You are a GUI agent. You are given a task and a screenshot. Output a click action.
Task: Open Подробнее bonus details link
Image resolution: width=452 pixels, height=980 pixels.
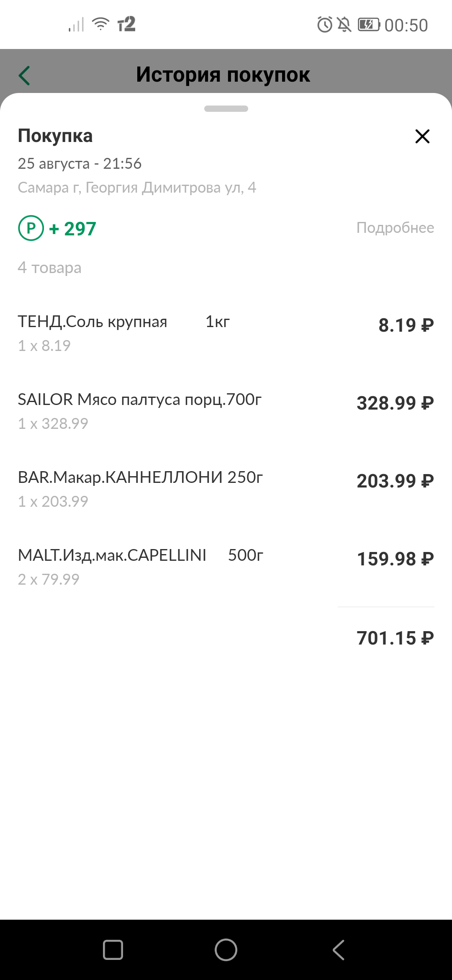click(x=395, y=228)
